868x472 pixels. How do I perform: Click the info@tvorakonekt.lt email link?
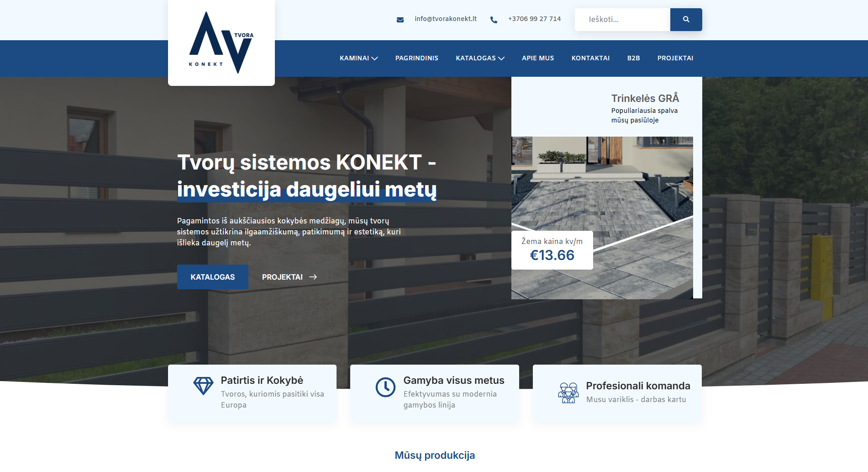click(445, 19)
